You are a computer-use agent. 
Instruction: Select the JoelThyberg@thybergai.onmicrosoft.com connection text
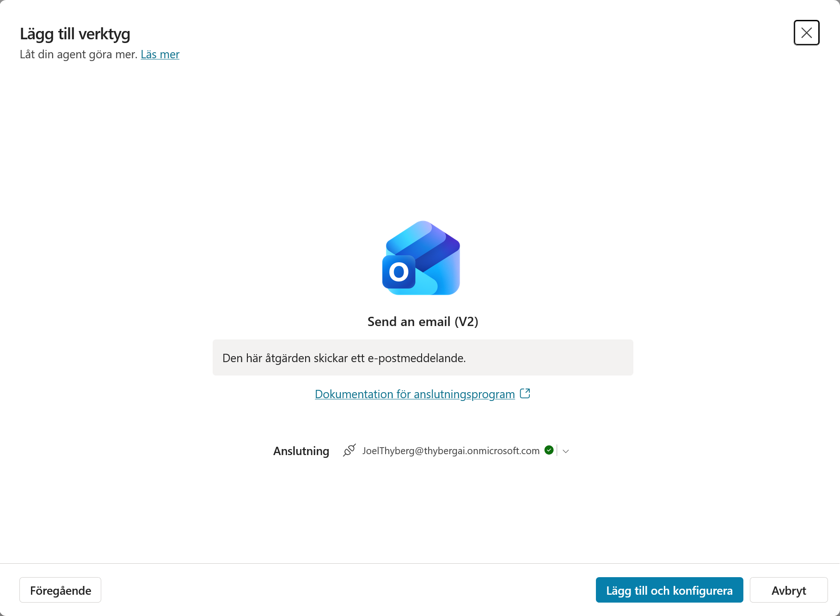coord(451,451)
